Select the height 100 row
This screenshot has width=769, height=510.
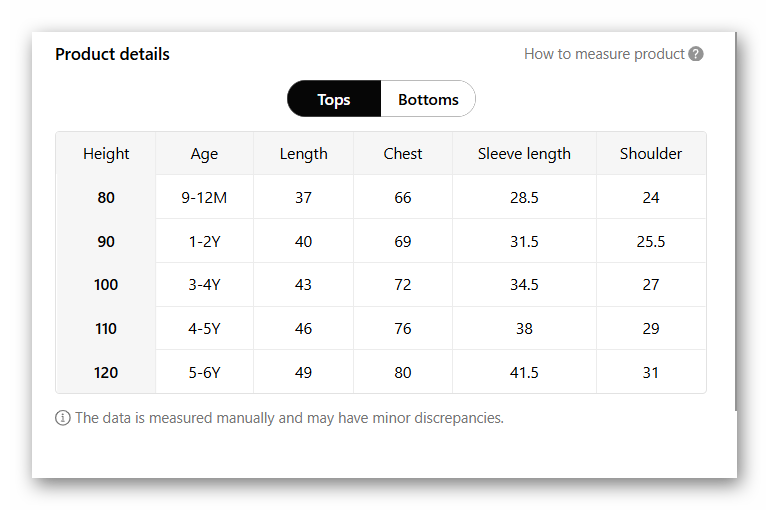[x=106, y=285]
